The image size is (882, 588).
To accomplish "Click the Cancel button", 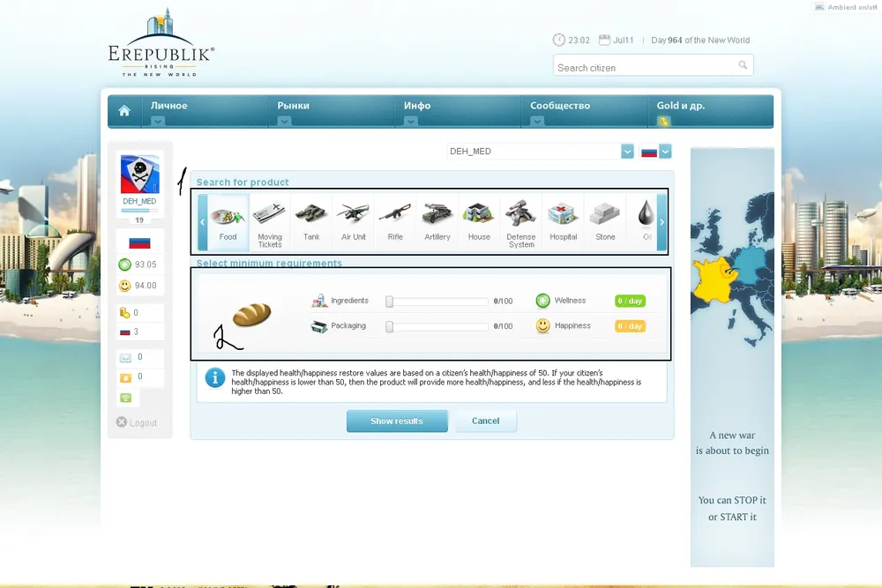I will click(485, 421).
